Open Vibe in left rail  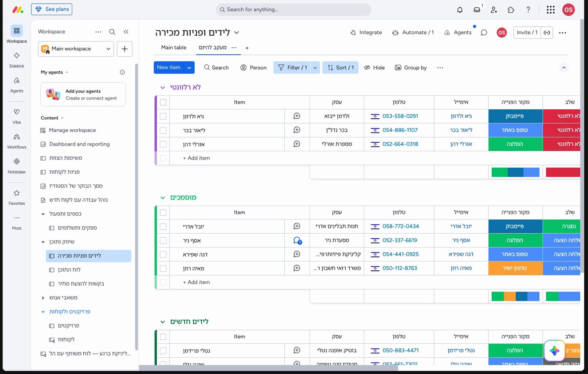click(17, 116)
